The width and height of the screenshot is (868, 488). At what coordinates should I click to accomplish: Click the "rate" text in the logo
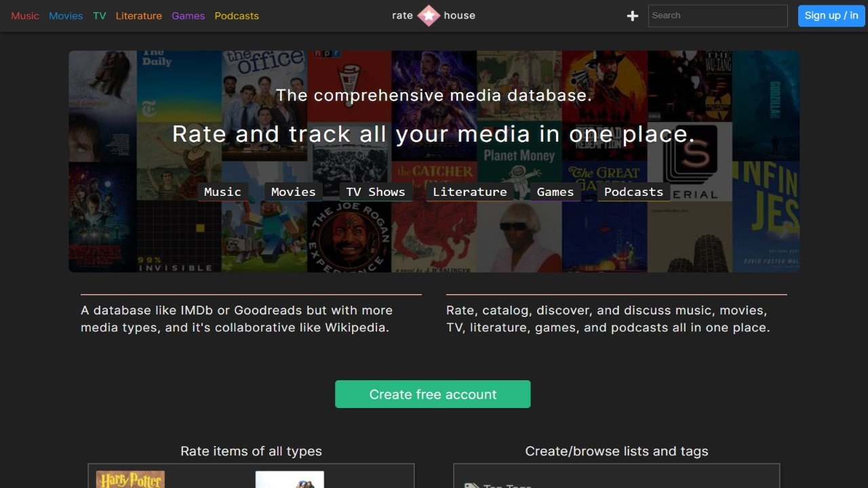point(402,16)
